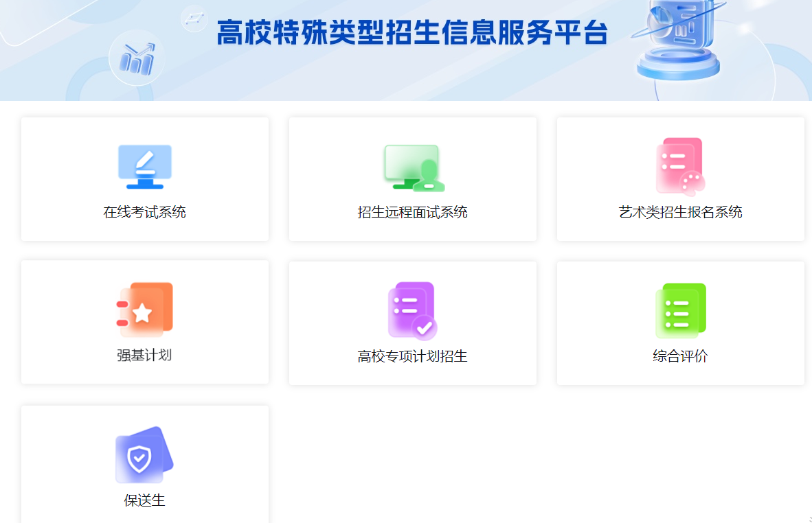Open the 艺术类招生报名系统 link

pyautogui.click(x=680, y=213)
